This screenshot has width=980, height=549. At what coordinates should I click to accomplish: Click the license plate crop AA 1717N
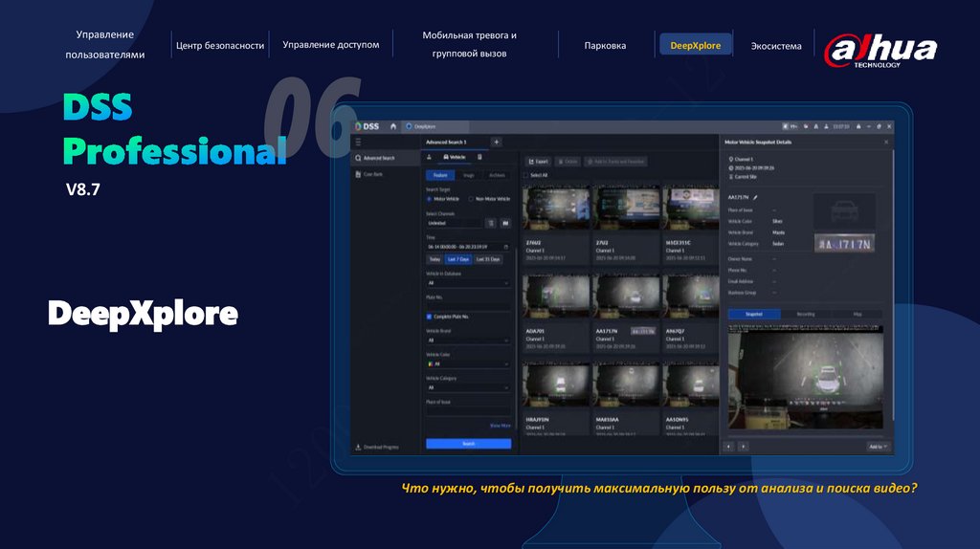click(844, 243)
